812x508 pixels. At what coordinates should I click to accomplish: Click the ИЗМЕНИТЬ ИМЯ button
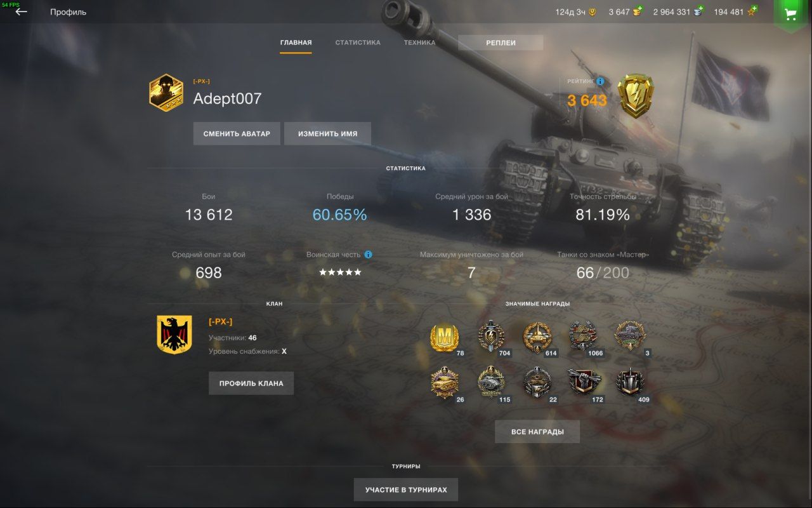tap(327, 134)
